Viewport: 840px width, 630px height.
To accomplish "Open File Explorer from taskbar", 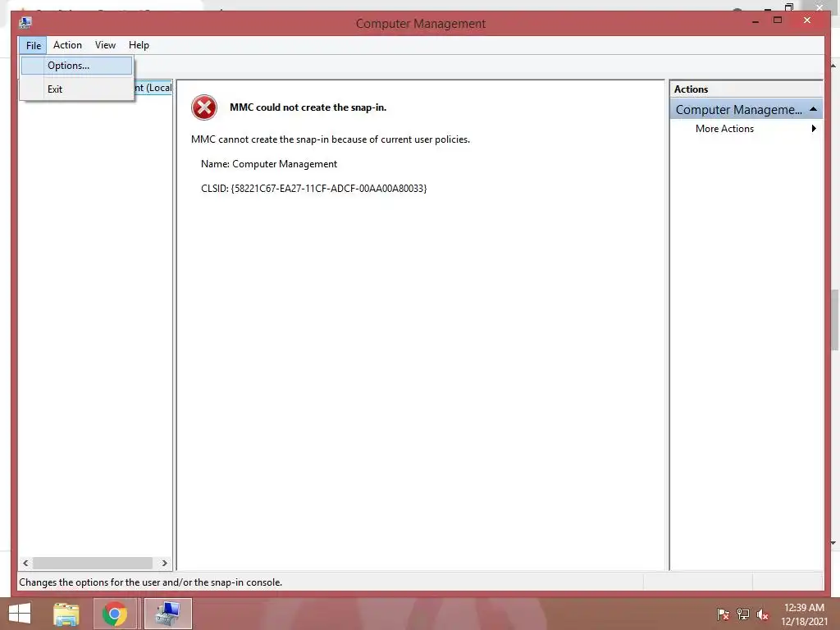I will pos(66,614).
